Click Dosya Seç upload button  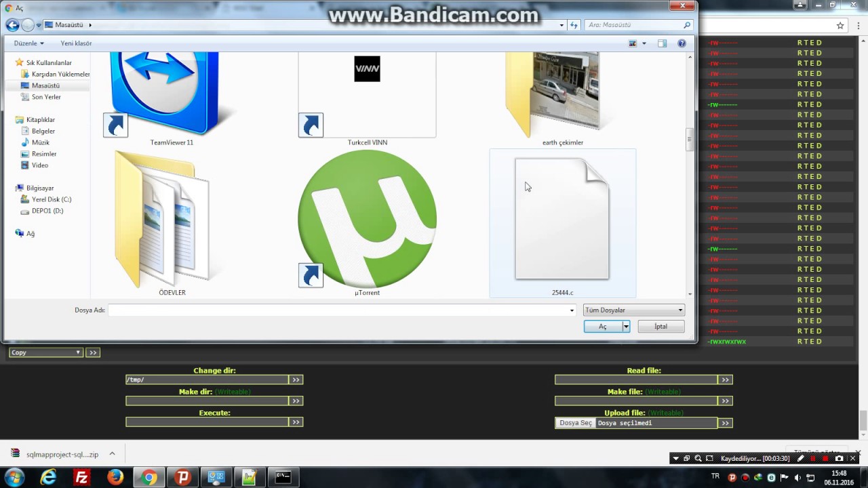tap(576, 423)
